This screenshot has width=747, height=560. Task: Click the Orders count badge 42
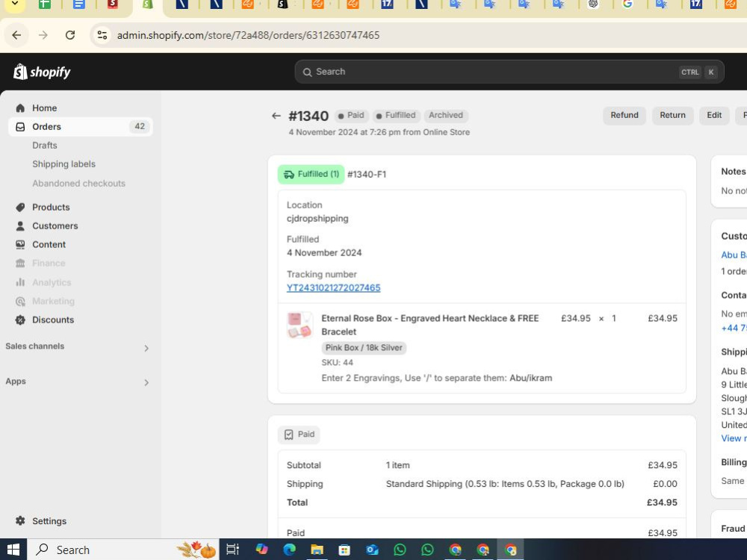pos(140,127)
